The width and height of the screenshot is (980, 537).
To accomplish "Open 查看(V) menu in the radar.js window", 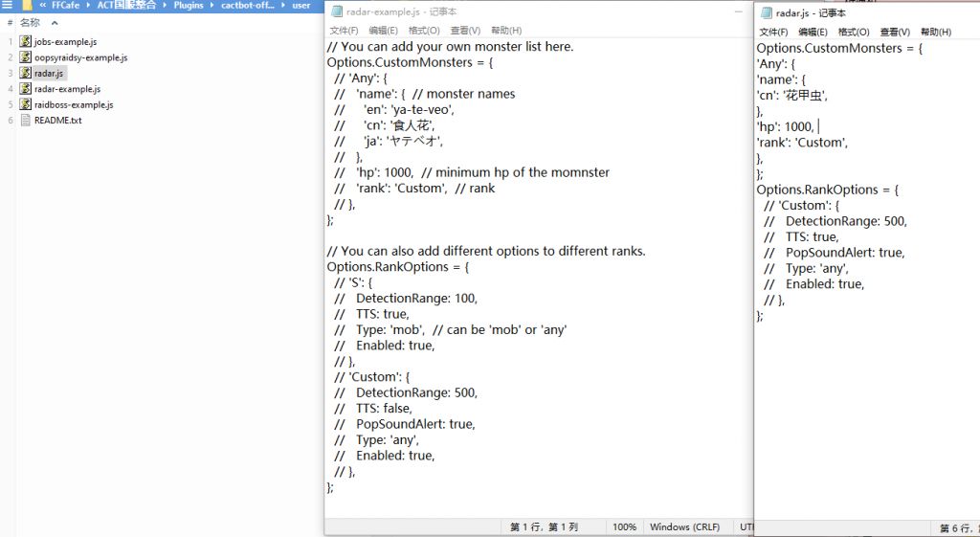I will click(x=895, y=32).
